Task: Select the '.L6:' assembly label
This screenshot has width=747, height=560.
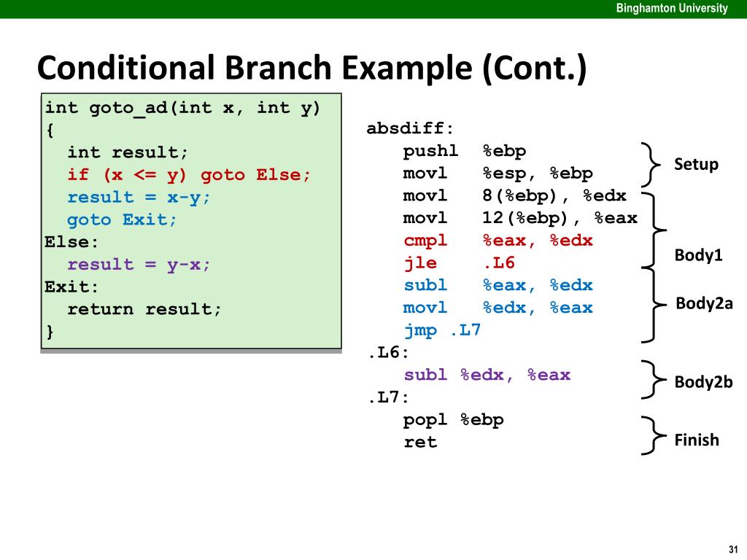Action: click(x=388, y=352)
